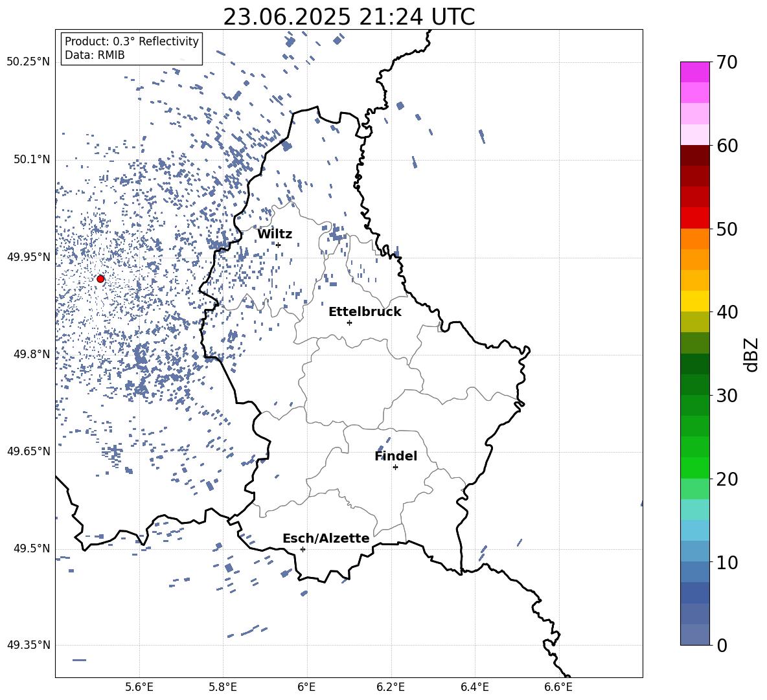Click the 6.6°E longitude label

click(558, 687)
